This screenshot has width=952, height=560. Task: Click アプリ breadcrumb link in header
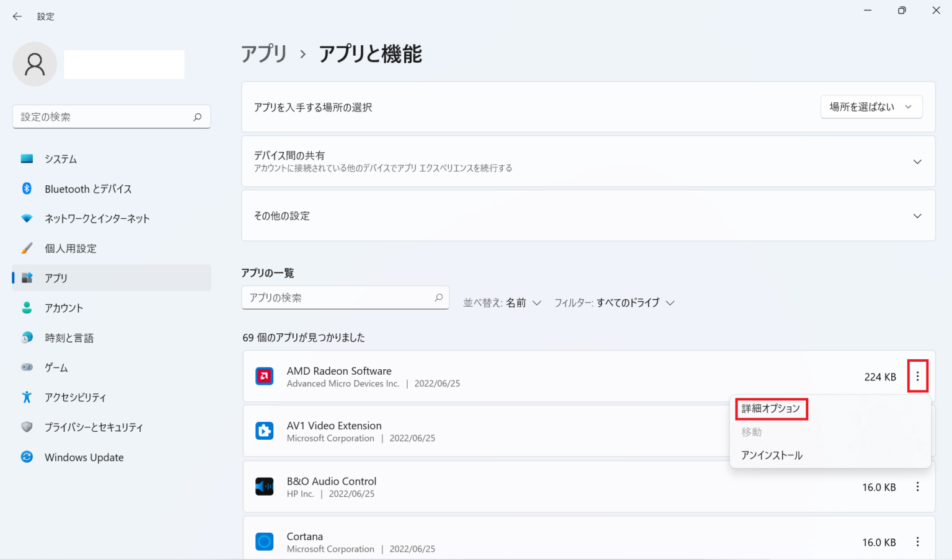264,54
